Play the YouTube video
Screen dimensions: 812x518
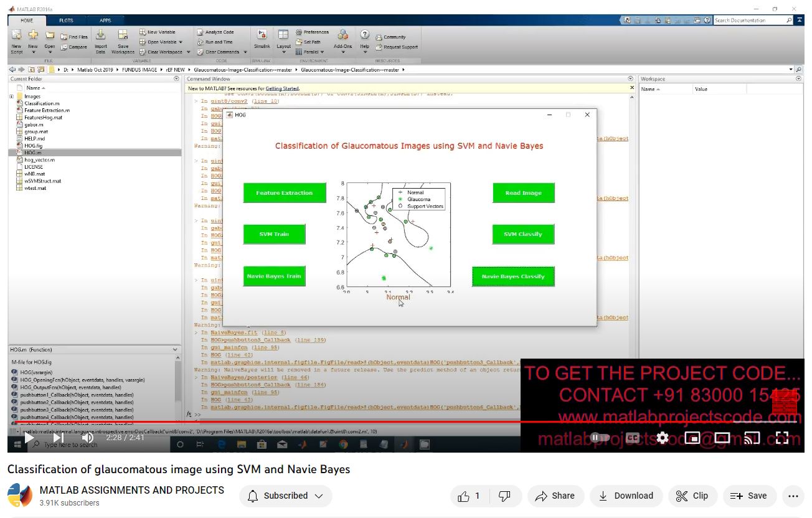[29, 438]
